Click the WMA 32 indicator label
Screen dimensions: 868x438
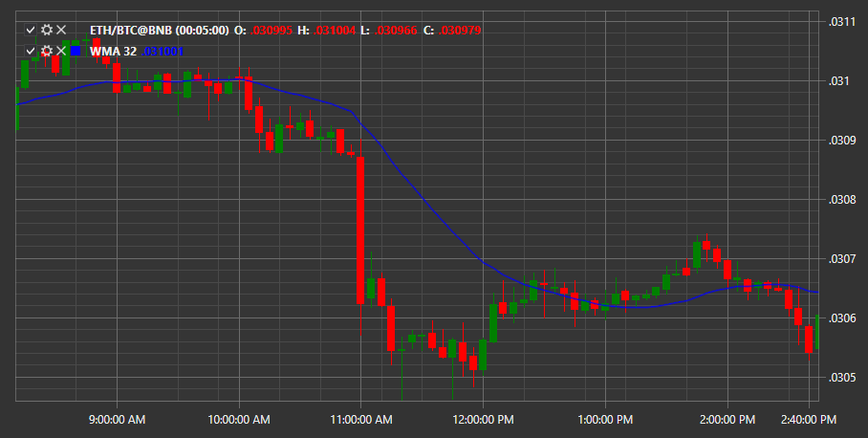113,52
